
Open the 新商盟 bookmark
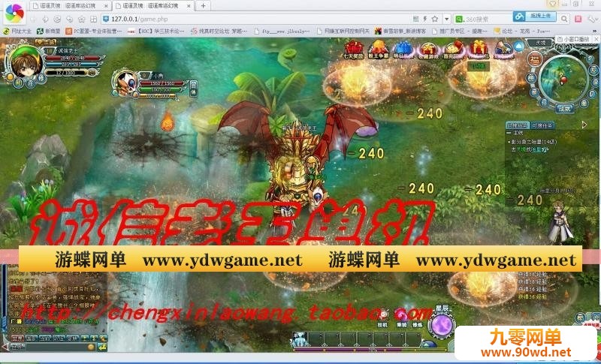pyautogui.click(x=49, y=31)
